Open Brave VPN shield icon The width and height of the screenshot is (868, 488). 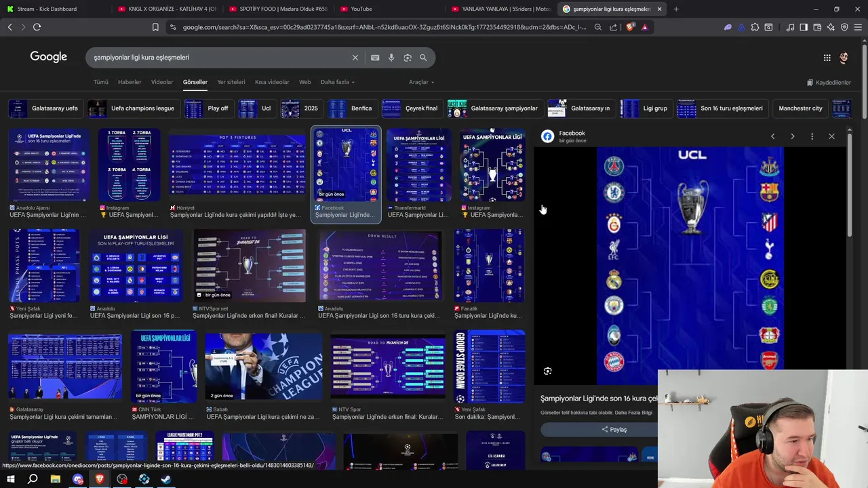tap(844, 27)
